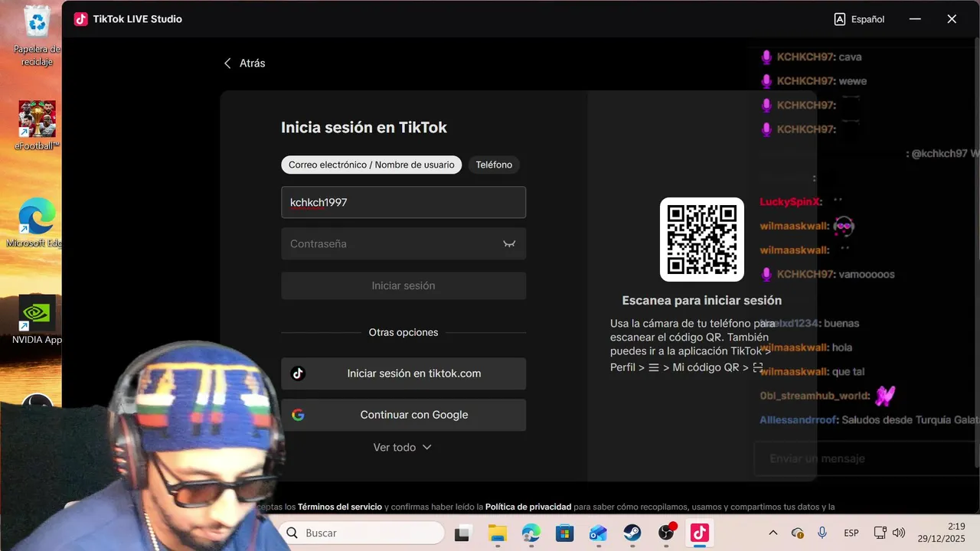The image size is (980, 551).
Task: Click the network tray icon
Action: [x=880, y=533]
